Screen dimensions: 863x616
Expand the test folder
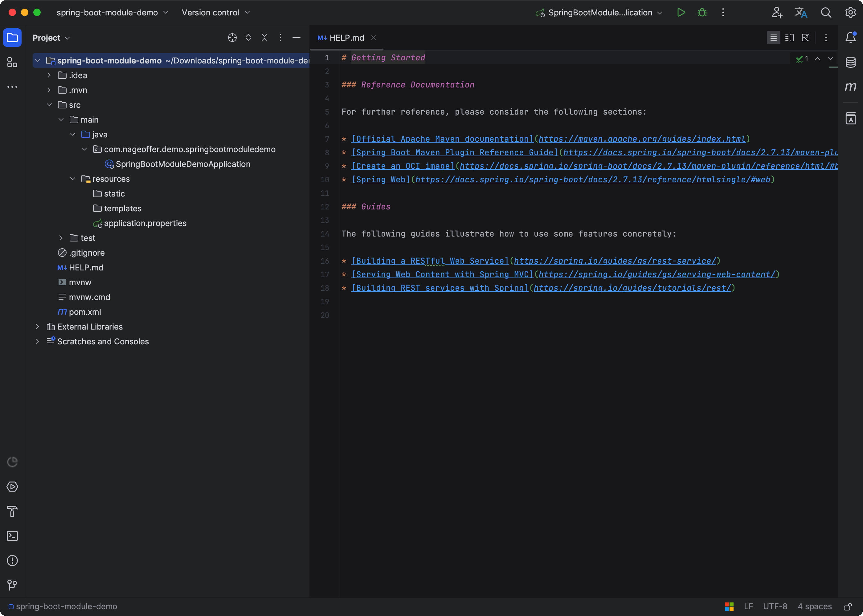[x=61, y=238]
